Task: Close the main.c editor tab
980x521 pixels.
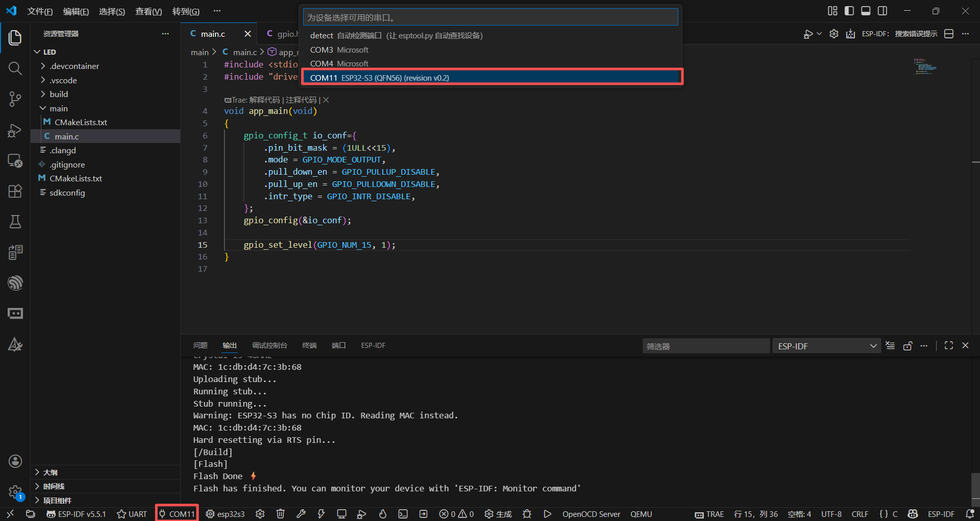Action: 248,34
